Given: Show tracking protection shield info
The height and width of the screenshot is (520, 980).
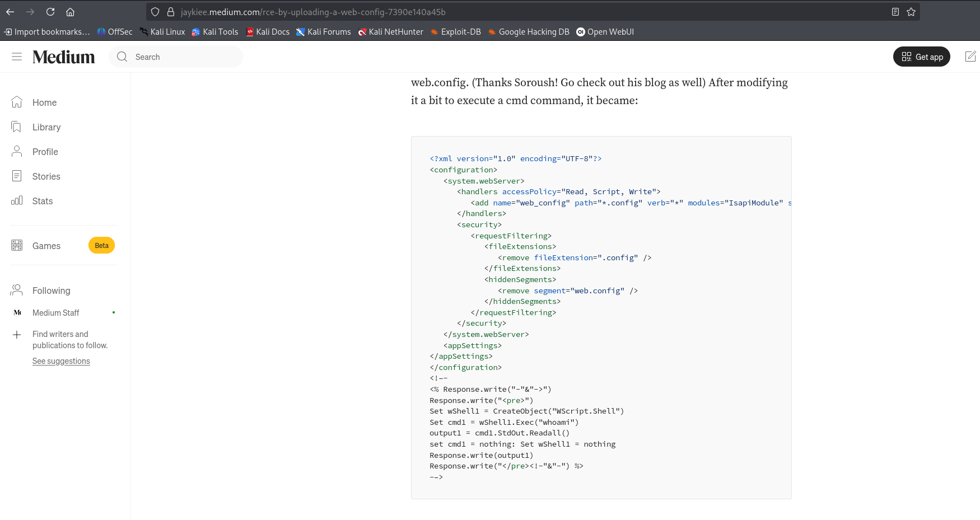Looking at the screenshot, I should 155,12.
